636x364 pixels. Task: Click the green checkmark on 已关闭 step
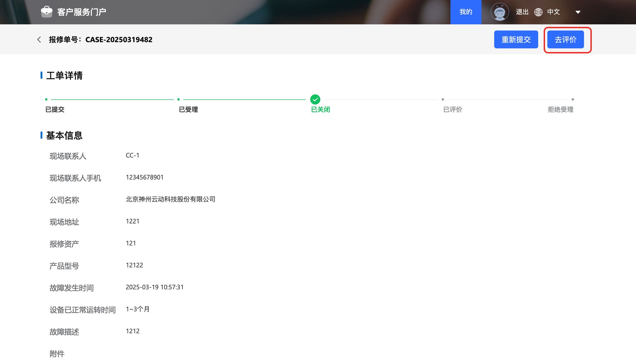coord(315,99)
